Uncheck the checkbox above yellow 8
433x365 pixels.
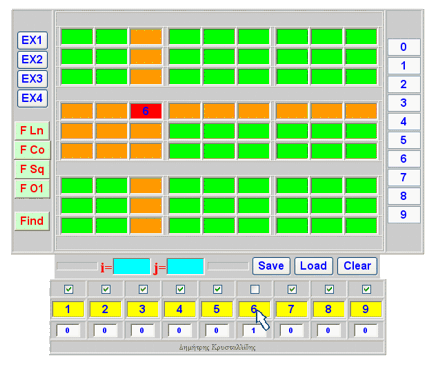tap(329, 289)
